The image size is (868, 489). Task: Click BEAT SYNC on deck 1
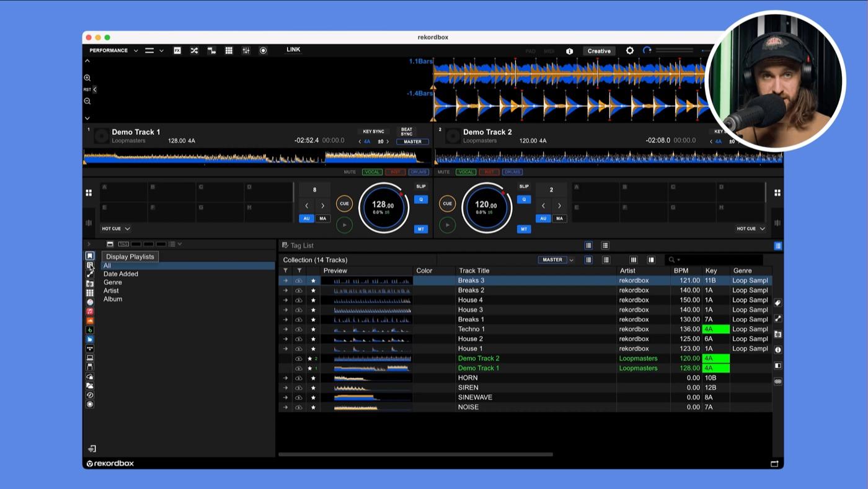(x=407, y=132)
